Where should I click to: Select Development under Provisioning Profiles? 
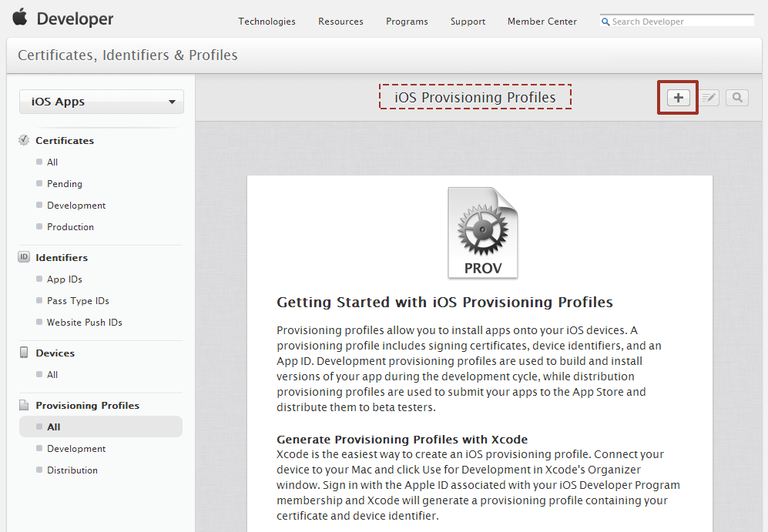tap(76, 448)
